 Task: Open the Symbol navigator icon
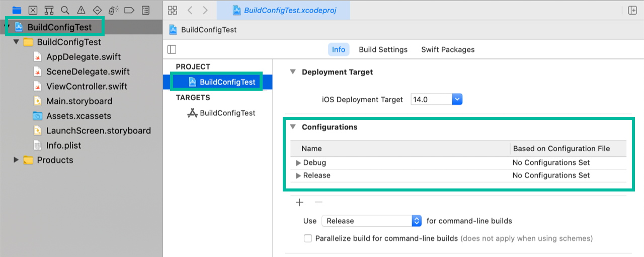click(49, 10)
